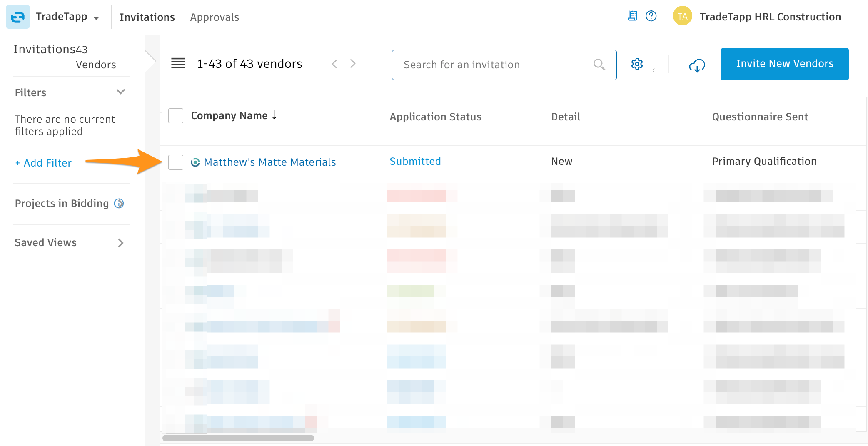Viewport: 868px width, 446px height.
Task: Toggle the hamburger list menu icon
Action: 178,64
